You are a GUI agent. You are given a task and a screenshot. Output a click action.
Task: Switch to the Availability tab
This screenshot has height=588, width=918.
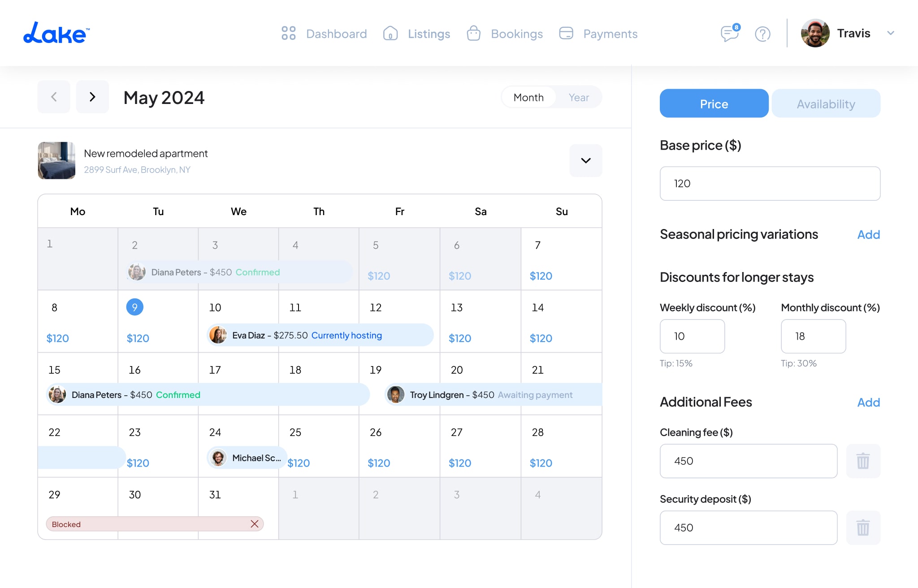pos(826,104)
